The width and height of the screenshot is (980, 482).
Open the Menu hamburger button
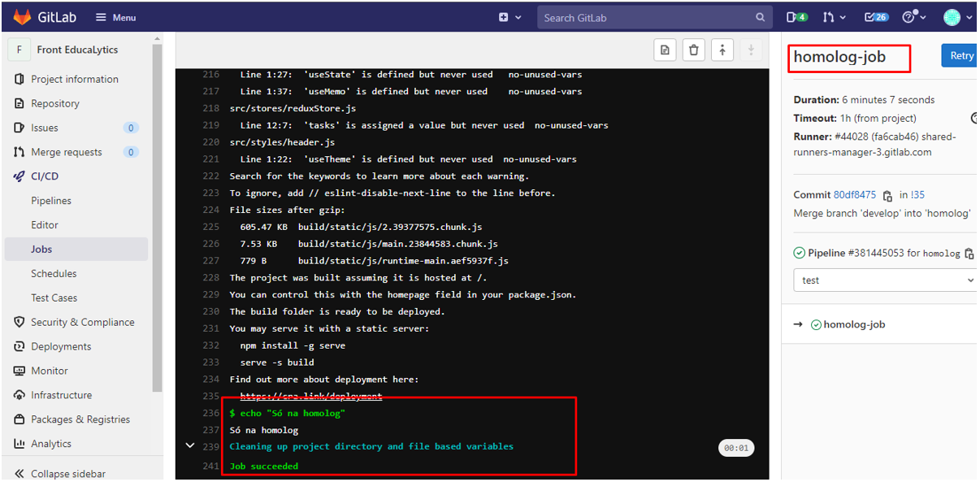click(115, 17)
